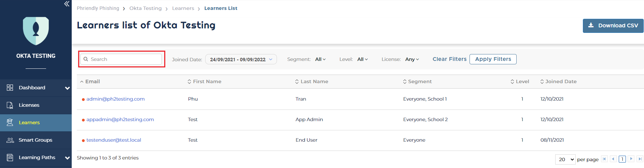This screenshot has height=168, width=644.
Task: Sort table by Joined Date column
Action: click(x=558, y=81)
